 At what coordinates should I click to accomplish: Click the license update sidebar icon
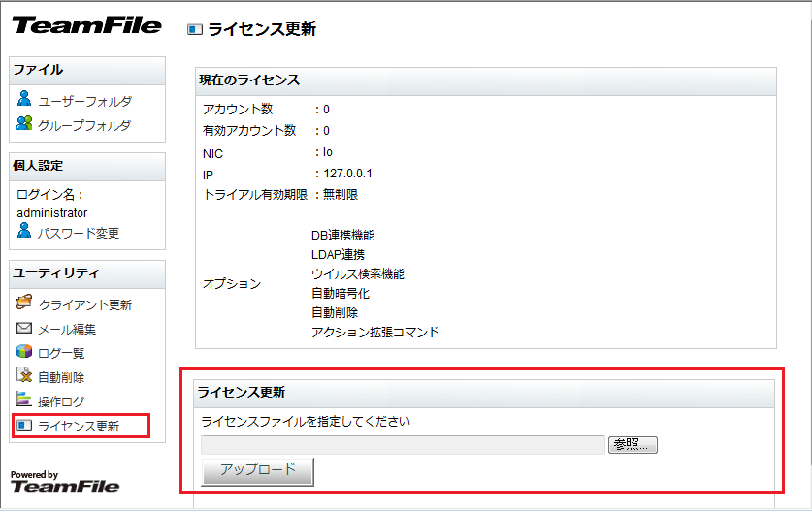[25, 426]
